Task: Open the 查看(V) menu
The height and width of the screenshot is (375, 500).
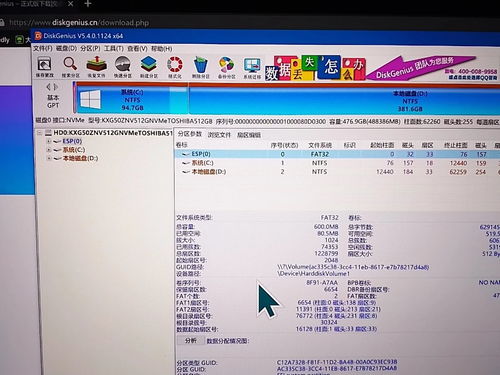Action: [x=137, y=49]
